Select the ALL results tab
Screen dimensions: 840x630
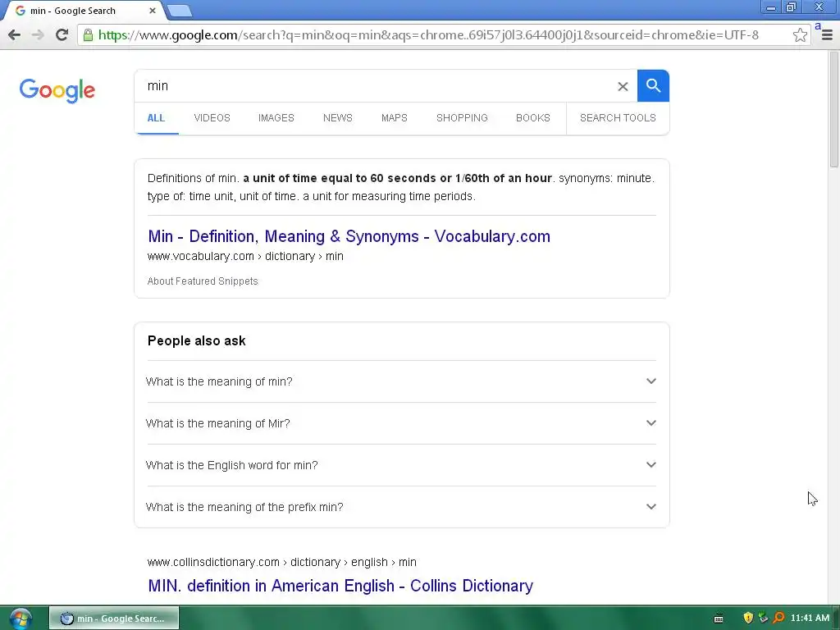(x=156, y=118)
